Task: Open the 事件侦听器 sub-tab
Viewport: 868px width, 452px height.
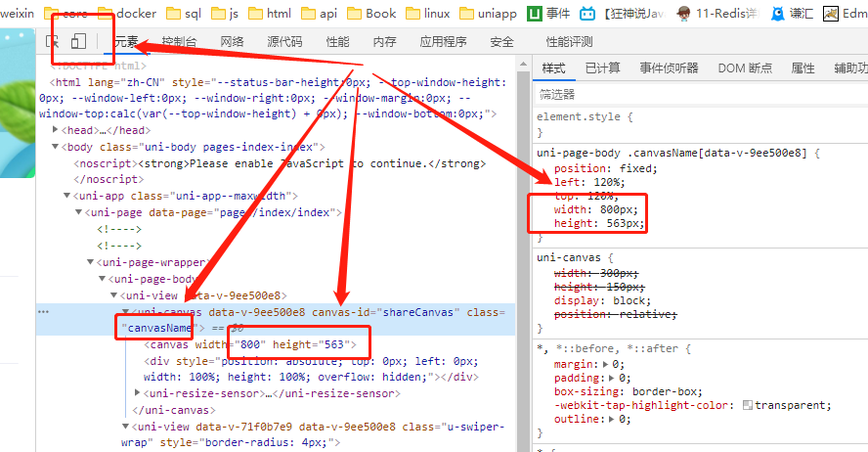Action: [669, 68]
